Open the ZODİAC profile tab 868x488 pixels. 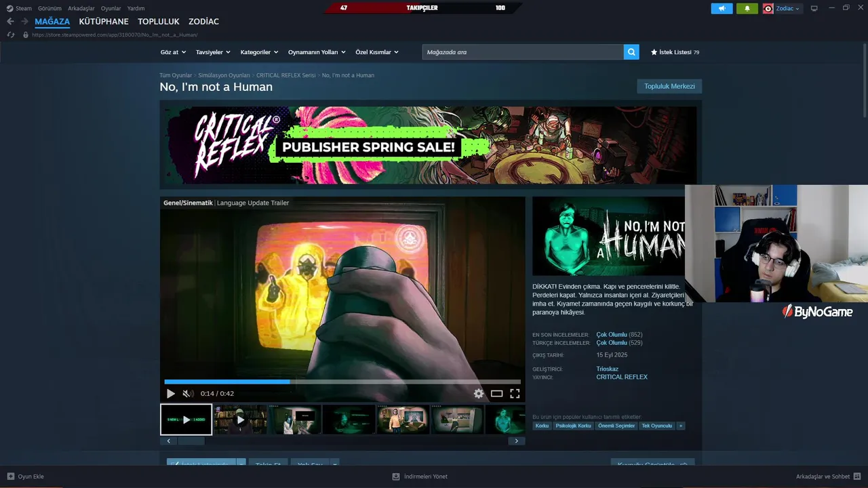point(203,22)
